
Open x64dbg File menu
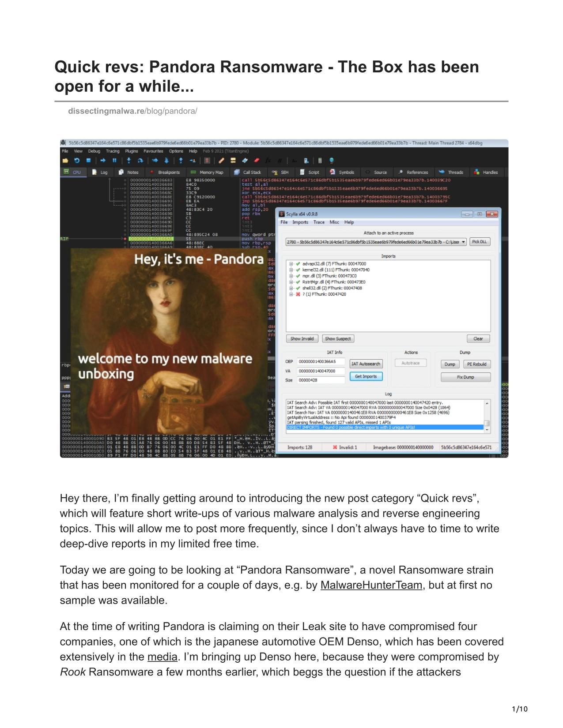(x=65, y=151)
